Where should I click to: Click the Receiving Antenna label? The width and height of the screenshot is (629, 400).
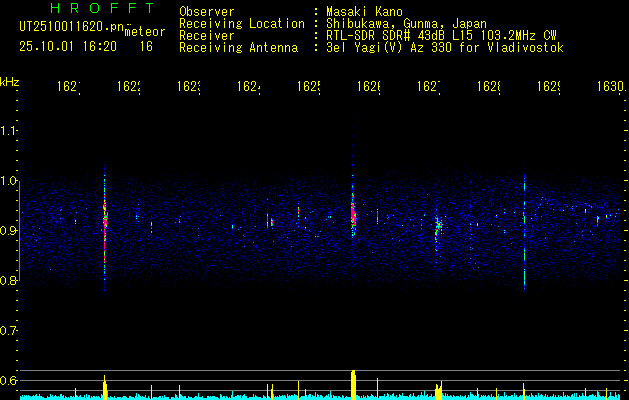point(238,48)
